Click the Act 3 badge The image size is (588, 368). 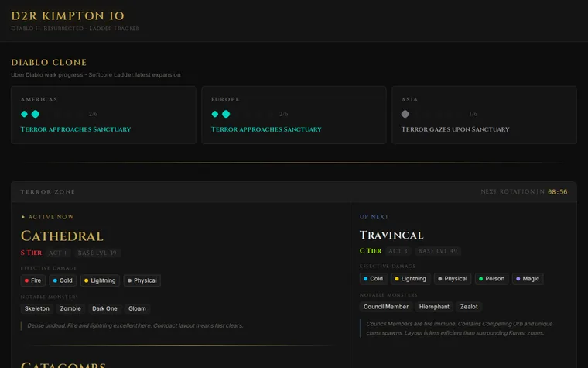point(398,251)
